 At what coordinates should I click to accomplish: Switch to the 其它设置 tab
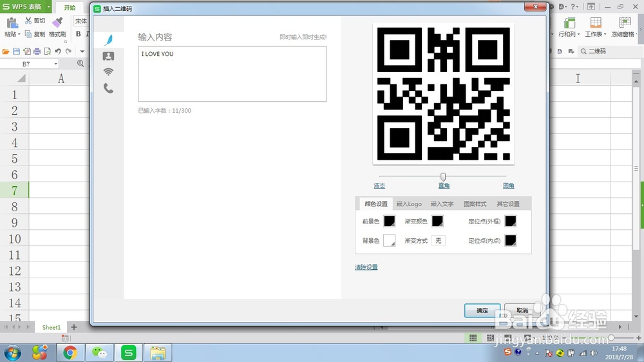[x=508, y=204]
